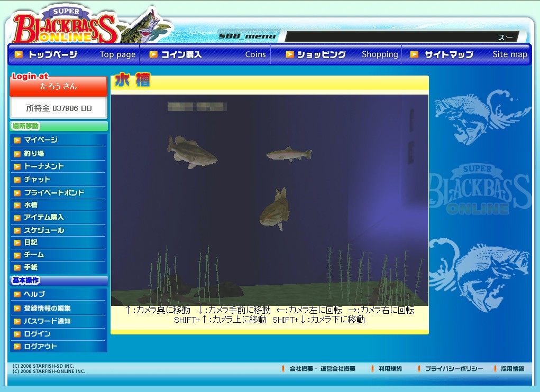
Task: Open the トーナメント sidebar link
Action: click(x=44, y=166)
